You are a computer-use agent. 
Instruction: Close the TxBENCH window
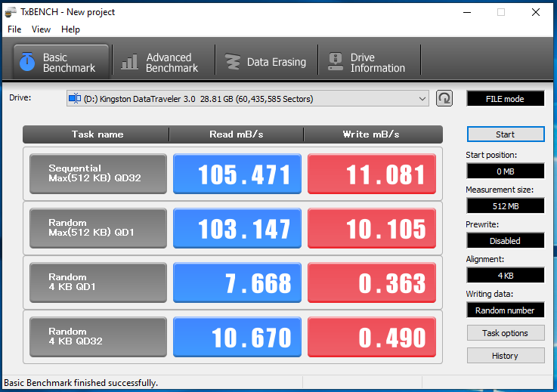536,12
